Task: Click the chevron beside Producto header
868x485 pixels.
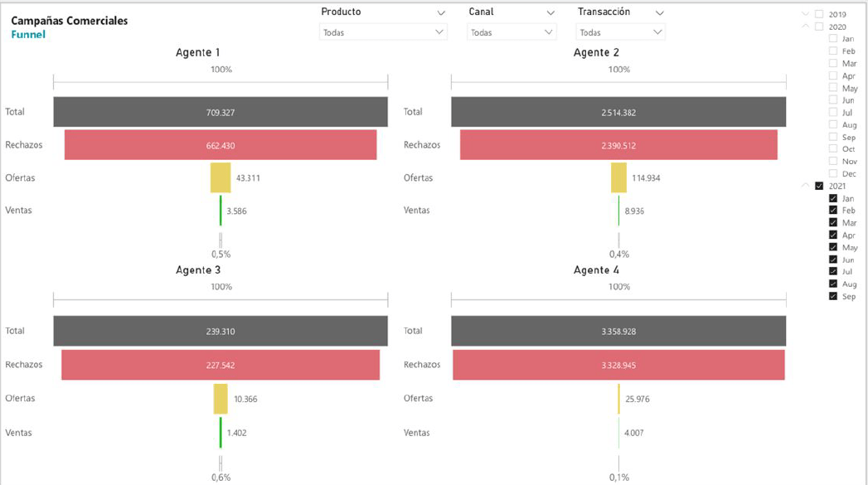Action: point(441,13)
